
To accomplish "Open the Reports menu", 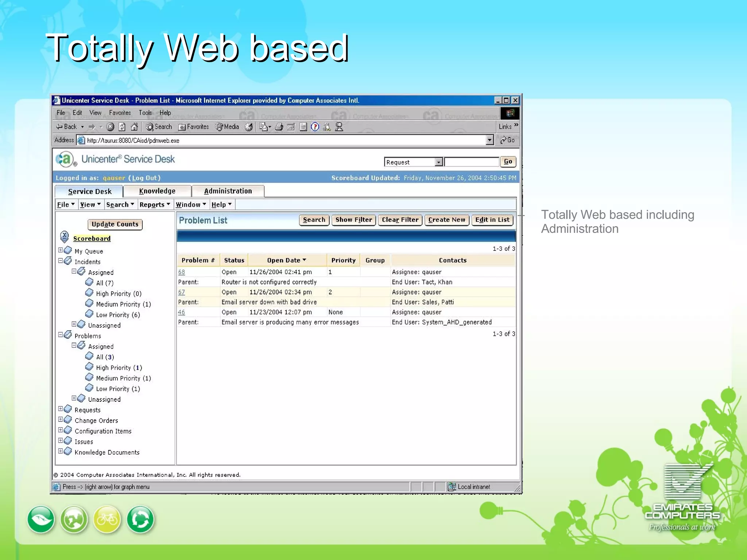I will [x=155, y=205].
